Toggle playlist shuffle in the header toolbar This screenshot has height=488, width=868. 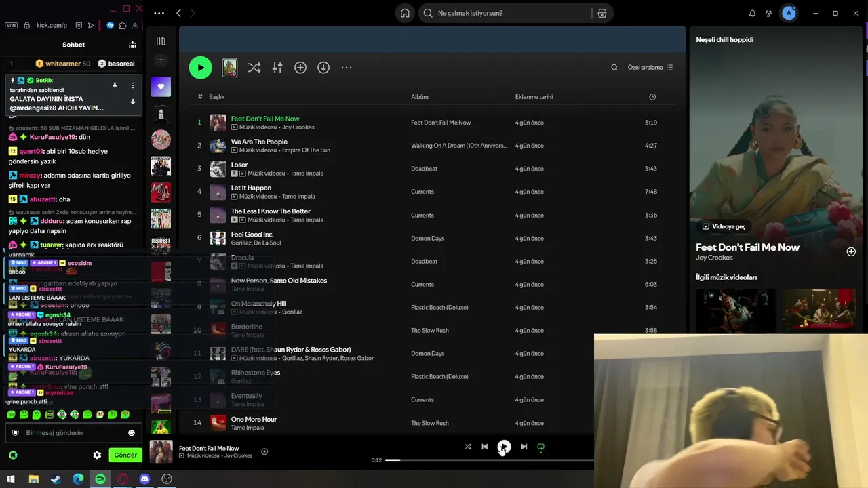(x=254, y=68)
